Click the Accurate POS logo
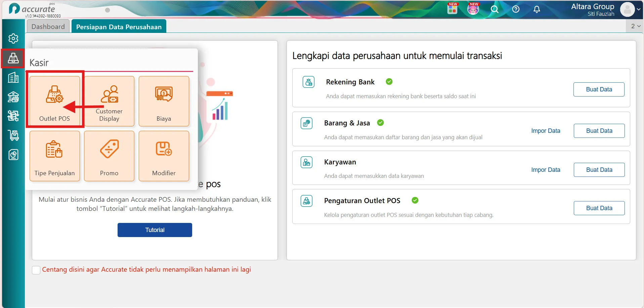Screen dimensions: 644x308 [x=32, y=9]
